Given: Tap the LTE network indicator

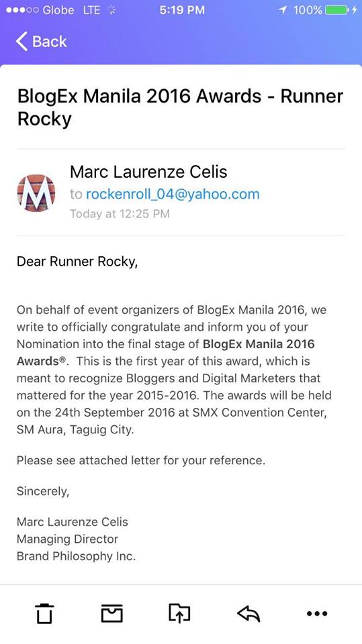Looking at the screenshot, I should pos(91,10).
